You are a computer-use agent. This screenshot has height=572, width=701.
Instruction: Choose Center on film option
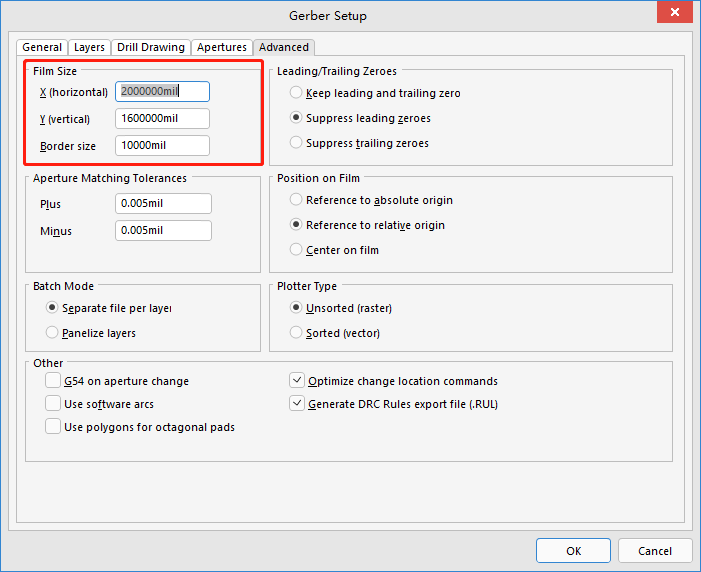(x=296, y=250)
